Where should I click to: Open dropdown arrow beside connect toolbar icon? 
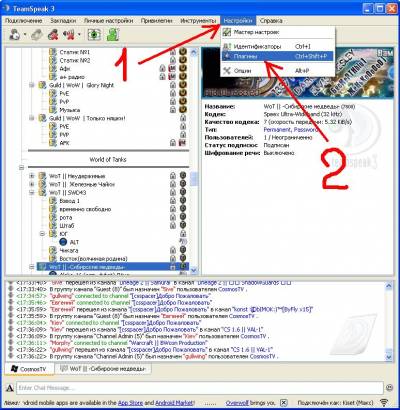pyautogui.click(x=25, y=35)
